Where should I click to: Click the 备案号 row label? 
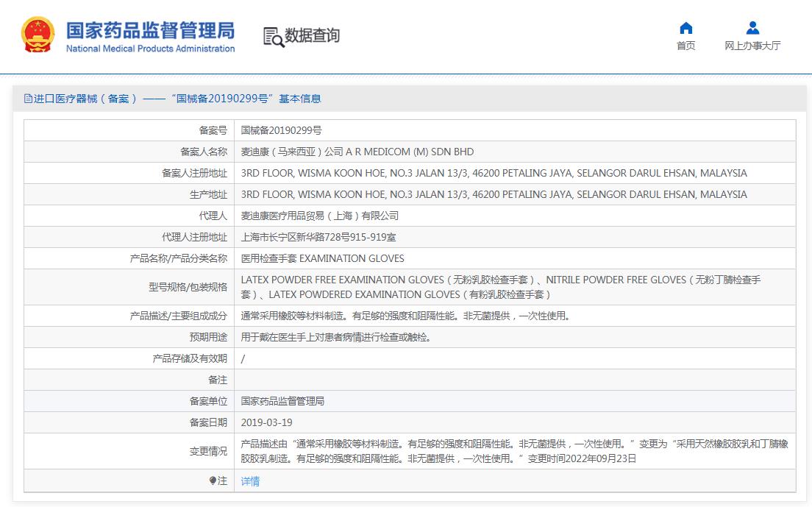click(213, 130)
